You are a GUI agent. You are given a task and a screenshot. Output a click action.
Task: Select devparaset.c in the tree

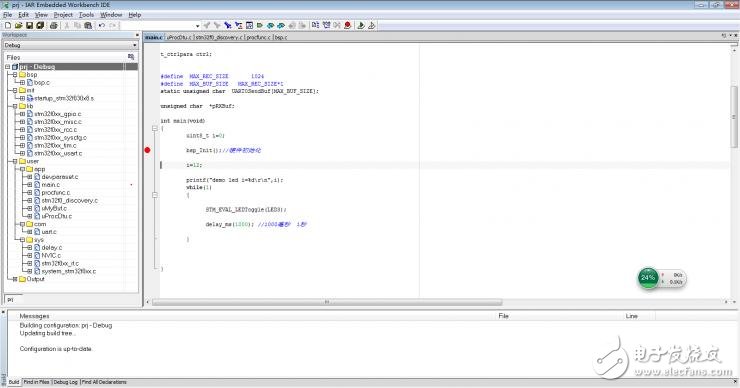click(60, 177)
